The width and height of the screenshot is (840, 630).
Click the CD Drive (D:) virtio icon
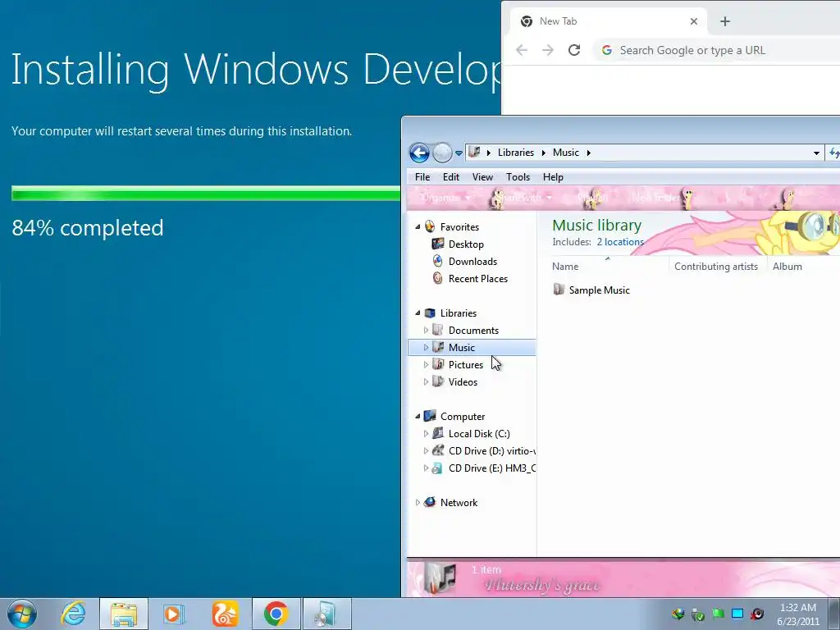[438, 450]
